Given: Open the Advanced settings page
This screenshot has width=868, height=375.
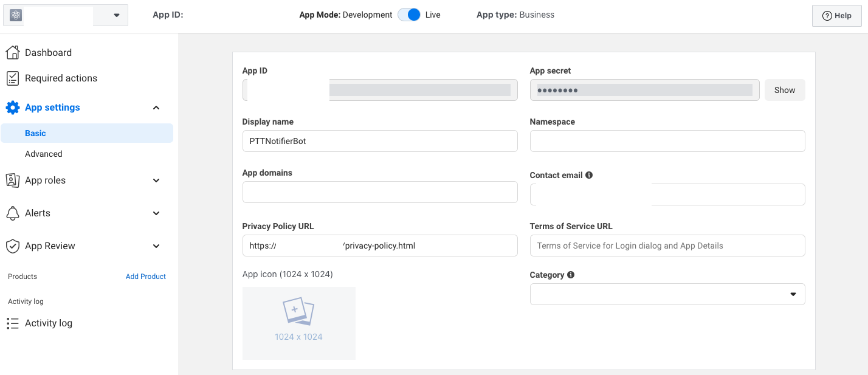Looking at the screenshot, I should 44,154.
